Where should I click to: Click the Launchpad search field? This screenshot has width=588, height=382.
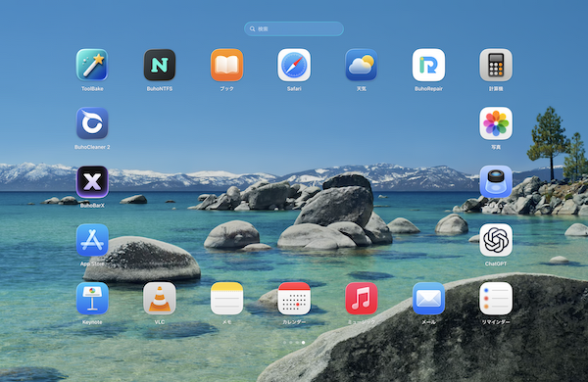(x=294, y=28)
